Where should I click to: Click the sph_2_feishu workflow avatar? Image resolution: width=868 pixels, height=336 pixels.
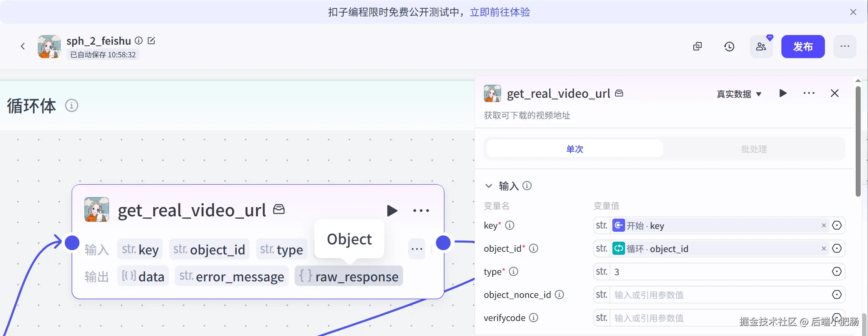click(x=49, y=47)
